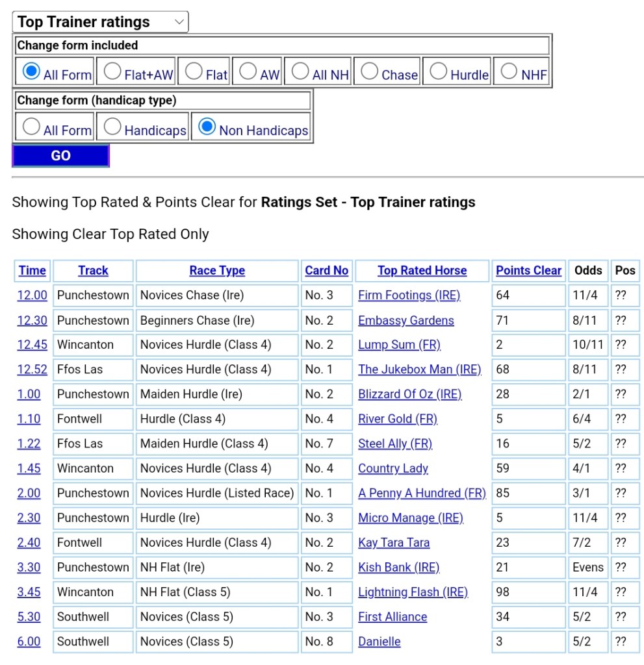The width and height of the screenshot is (644, 665).
Task: Open the Top Trainer ratings dropdown
Action: pos(100,22)
